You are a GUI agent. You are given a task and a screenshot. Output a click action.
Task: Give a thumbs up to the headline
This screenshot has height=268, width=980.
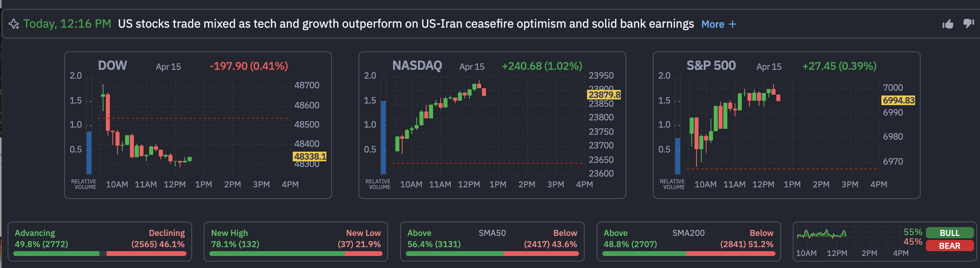tap(947, 24)
